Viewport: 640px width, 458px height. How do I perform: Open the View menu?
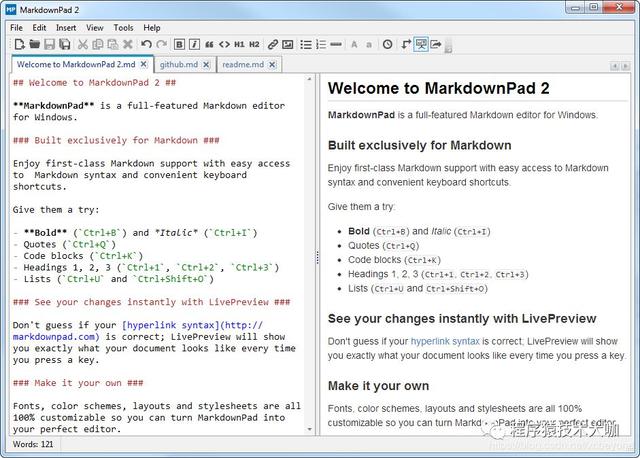click(95, 28)
